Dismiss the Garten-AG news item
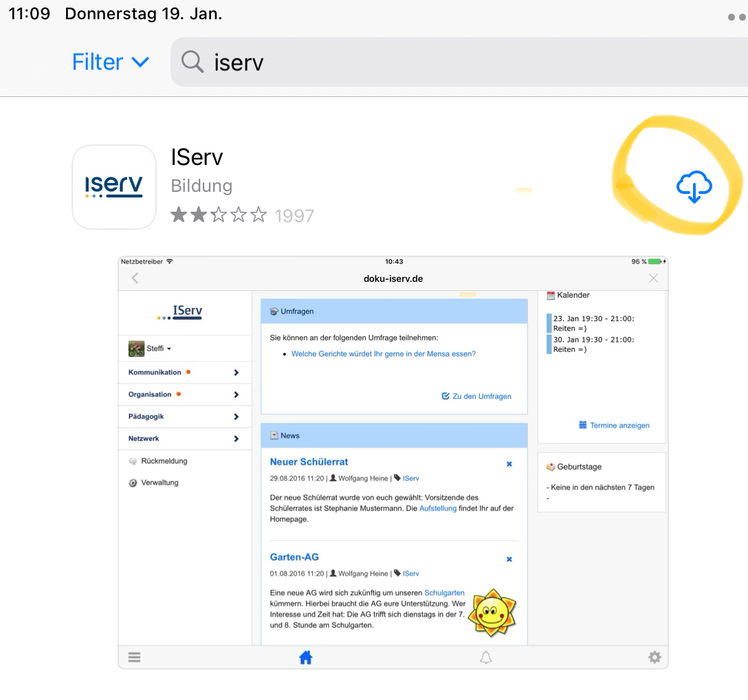 point(509,559)
